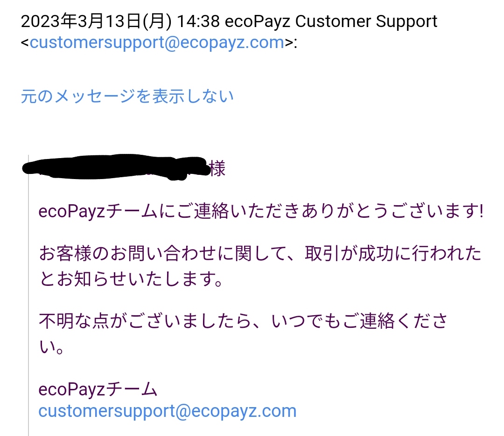Click the 14:38 timestamp
Viewport: 504px width, 436px height.
click(198, 21)
